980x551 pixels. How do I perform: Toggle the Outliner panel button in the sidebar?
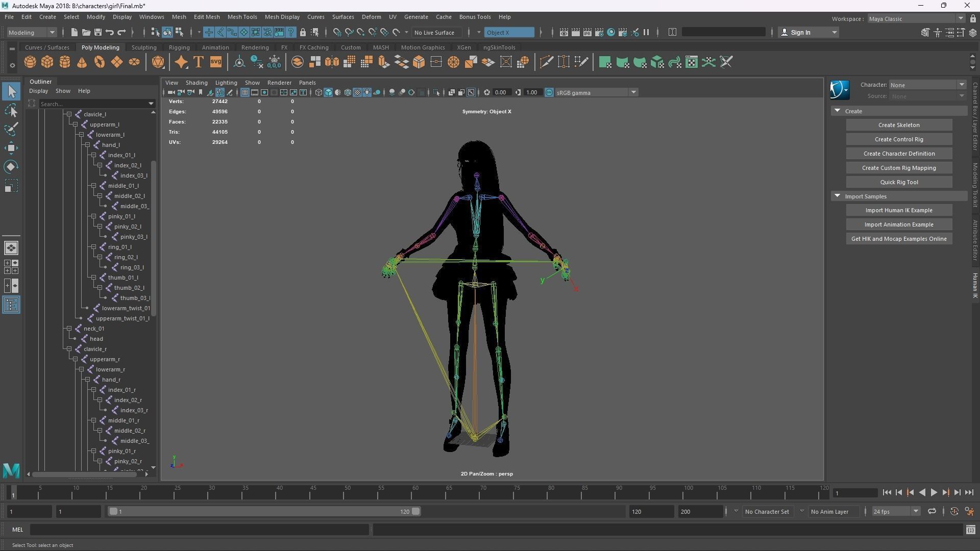pyautogui.click(x=11, y=305)
